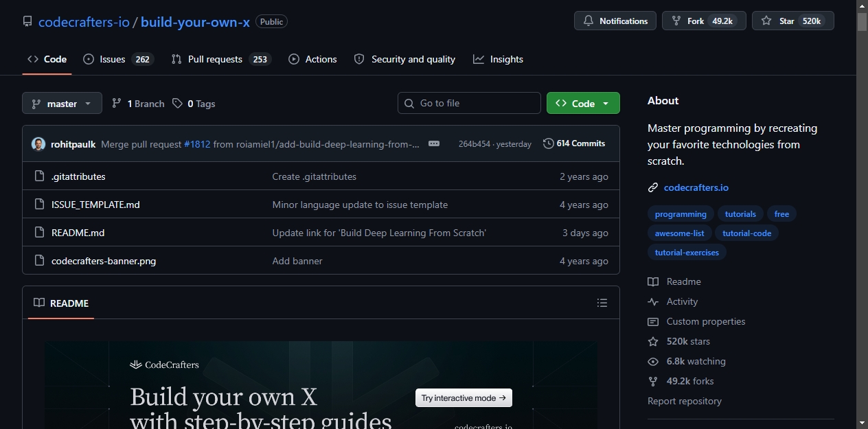Image resolution: width=868 pixels, height=429 pixels.
Task: View the 520k stars link
Action: [679, 341]
